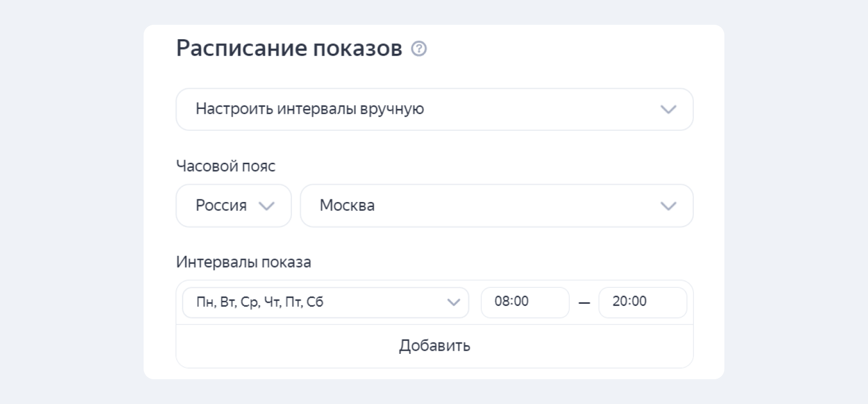The image size is (868, 404).
Task: Click the Настроить интервалы вручную text
Action: click(x=309, y=109)
